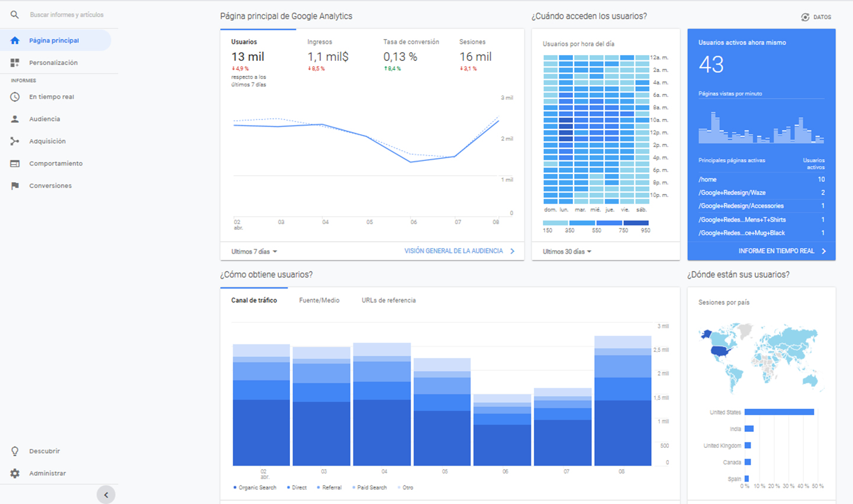853x504 pixels.
Task: Click the arrow next to Informe en tiempo real
Action: 823,251
